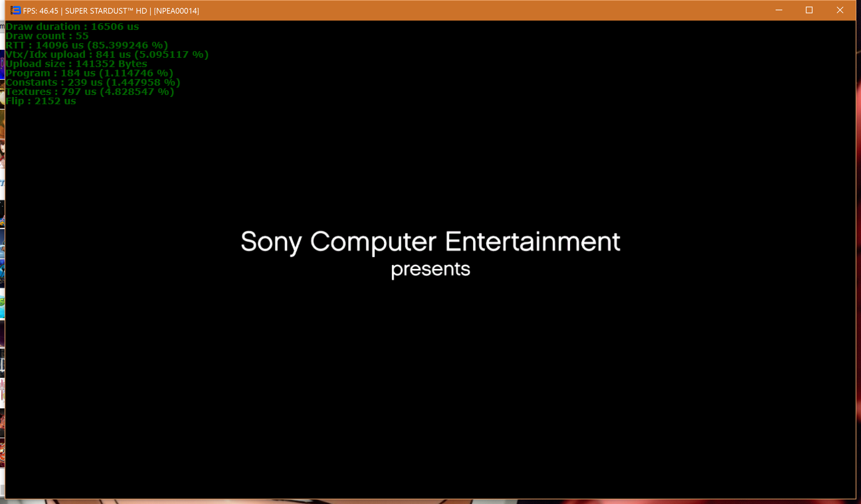Click the RTT percentage overlay line
Screen dimensions: 861x504
(86, 45)
